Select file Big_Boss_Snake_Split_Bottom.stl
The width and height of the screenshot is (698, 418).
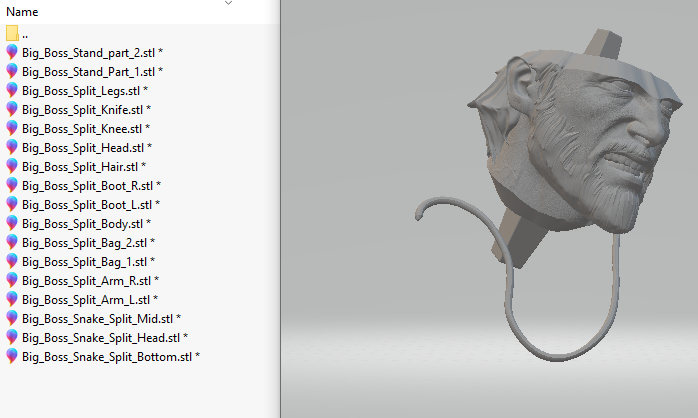pos(111,357)
